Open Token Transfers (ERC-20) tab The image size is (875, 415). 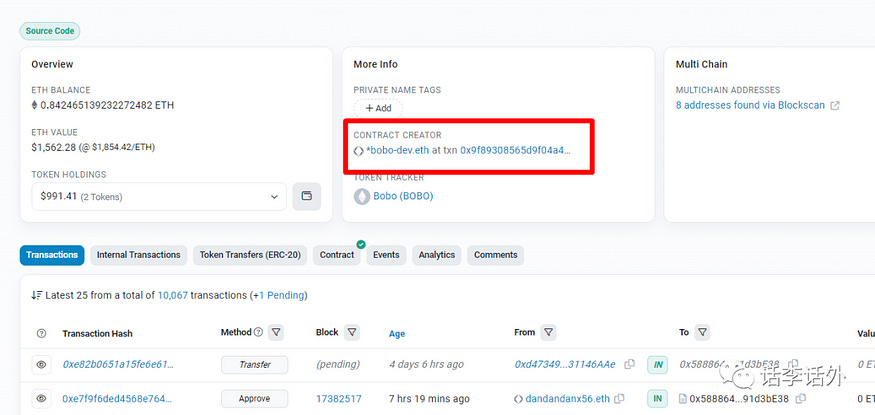250,255
